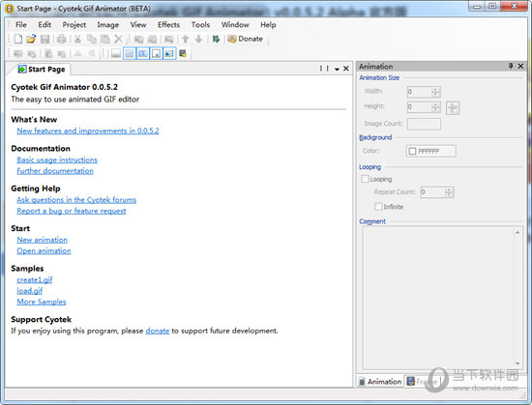Click the Cut scissors icon
This screenshot has width=532, height=405.
pos(77,39)
